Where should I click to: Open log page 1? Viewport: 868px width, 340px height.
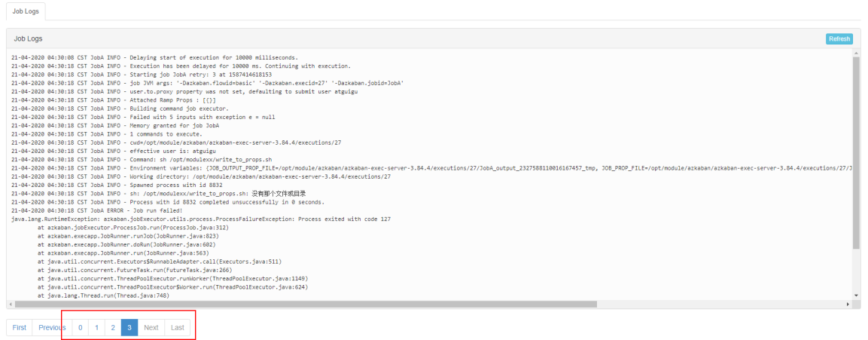pyautogui.click(x=97, y=328)
